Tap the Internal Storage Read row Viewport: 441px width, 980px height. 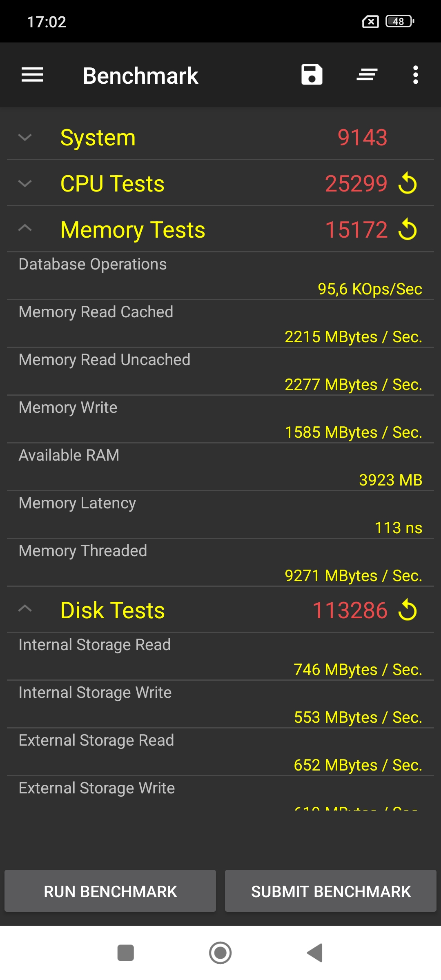coord(220,657)
